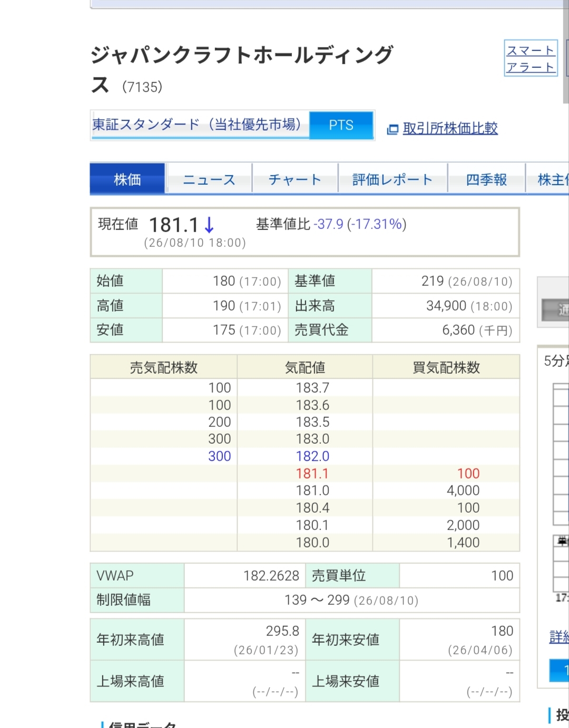
Task: Click the bid quantity 2,000
Action: tap(463, 525)
